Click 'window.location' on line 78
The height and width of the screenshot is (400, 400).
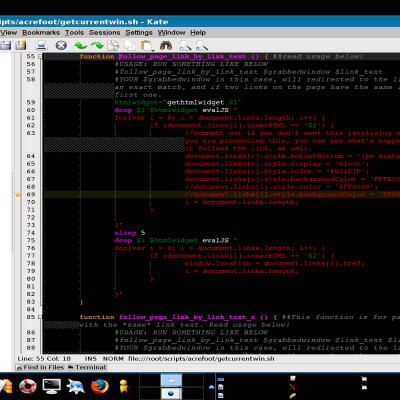[x=218, y=263]
